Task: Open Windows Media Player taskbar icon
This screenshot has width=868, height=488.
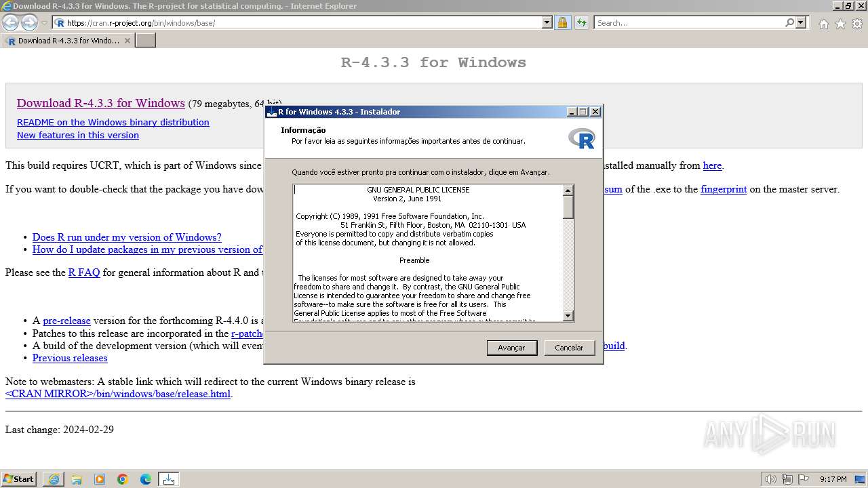Action: click(x=100, y=479)
